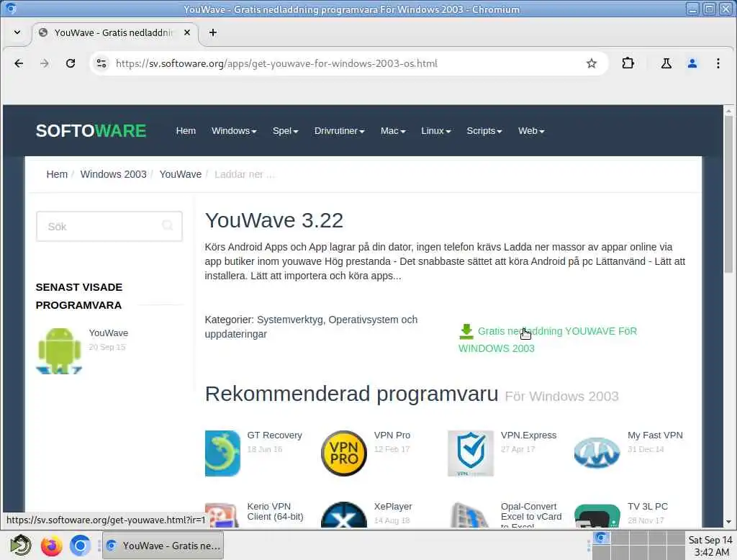The image size is (737, 560).
Task: Bookmark this page with the star icon
Action: coord(592,63)
